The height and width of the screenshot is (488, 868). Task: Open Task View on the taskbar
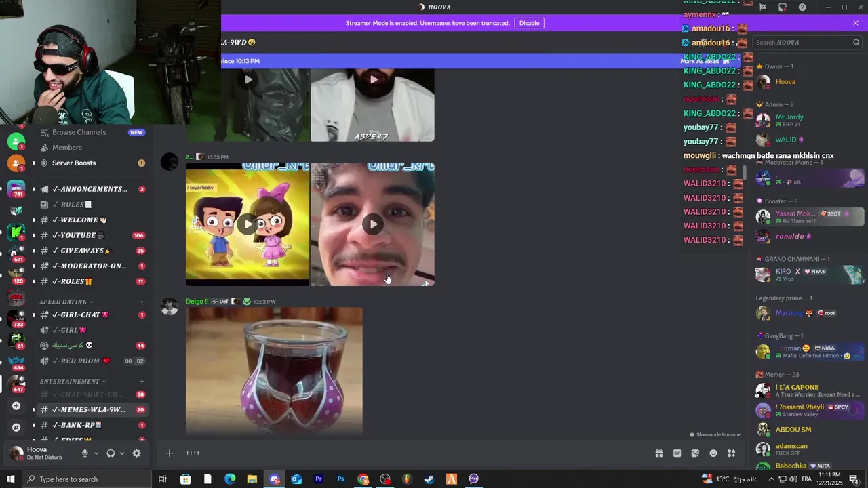tap(163, 479)
